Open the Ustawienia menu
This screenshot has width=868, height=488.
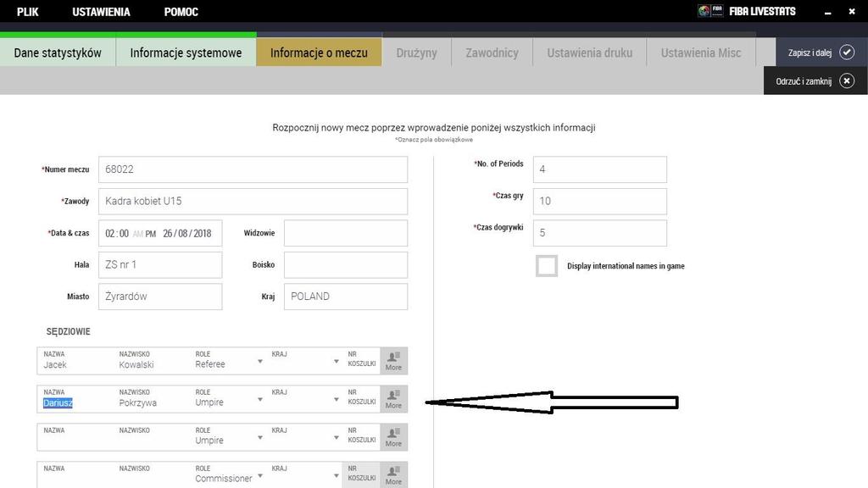click(102, 12)
